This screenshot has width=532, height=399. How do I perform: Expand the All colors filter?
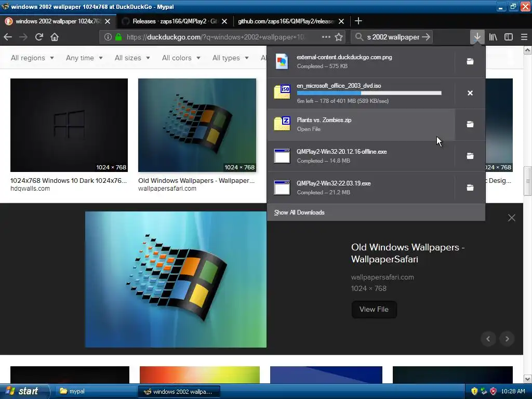tap(181, 58)
